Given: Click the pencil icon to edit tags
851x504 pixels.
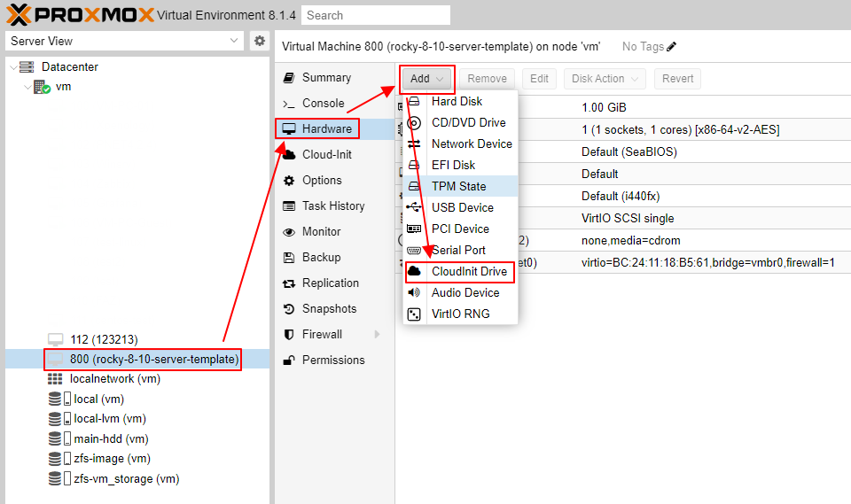Looking at the screenshot, I should pos(671,47).
